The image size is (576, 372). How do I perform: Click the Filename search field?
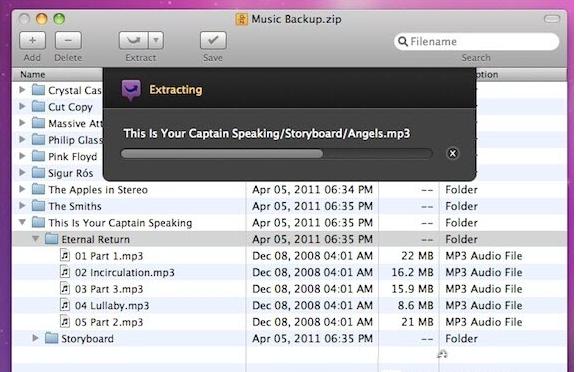click(476, 41)
